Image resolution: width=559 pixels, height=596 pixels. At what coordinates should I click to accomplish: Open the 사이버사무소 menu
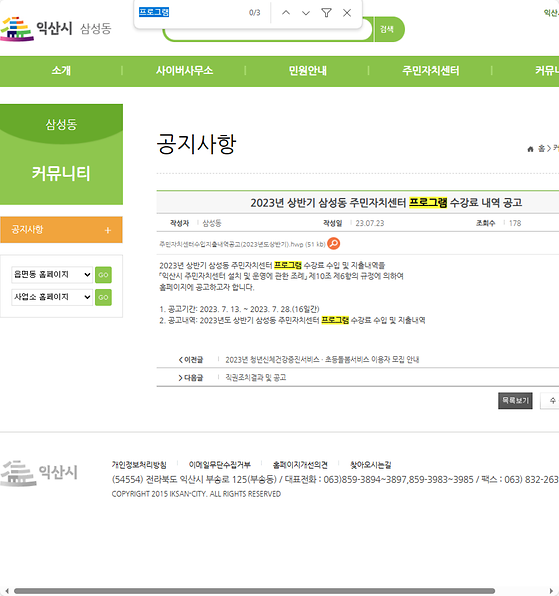coord(184,71)
